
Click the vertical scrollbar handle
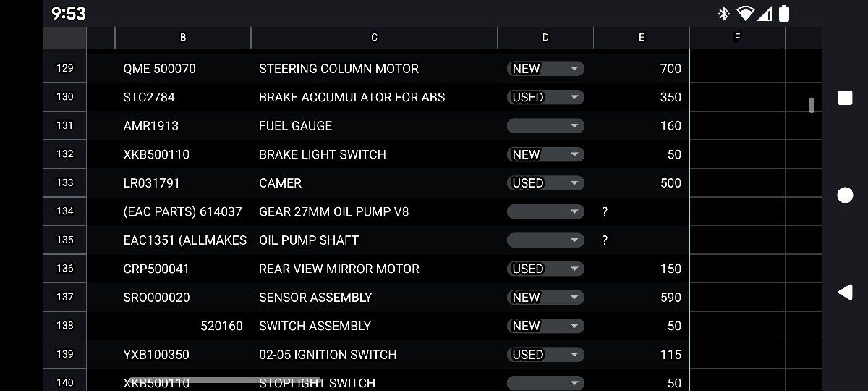[x=812, y=105]
